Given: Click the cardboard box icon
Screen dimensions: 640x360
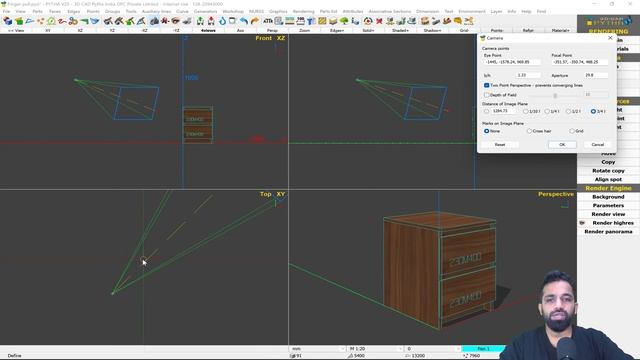Looking at the screenshot, I should (425, 21).
